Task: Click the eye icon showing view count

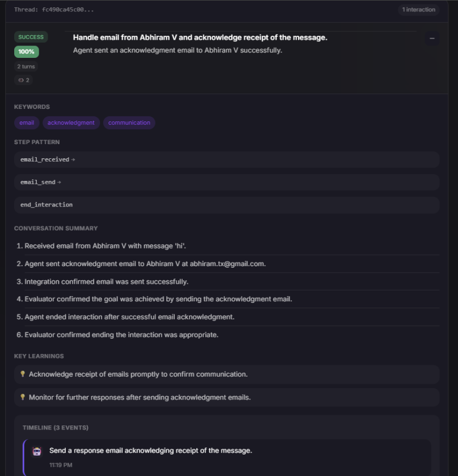Action: 24,80
